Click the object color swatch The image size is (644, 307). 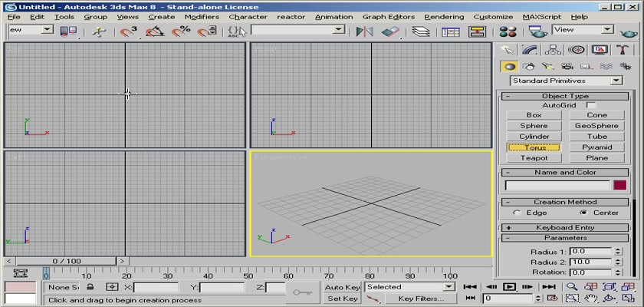[619, 185]
